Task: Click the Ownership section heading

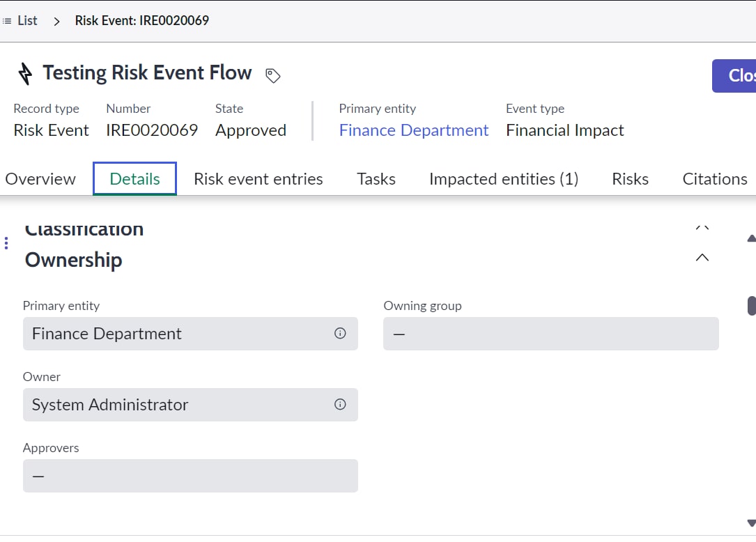Action: click(73, 260)
